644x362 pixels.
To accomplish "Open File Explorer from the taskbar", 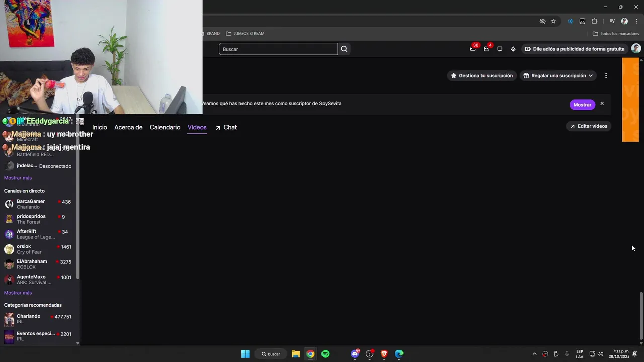I will pos(296,354).
